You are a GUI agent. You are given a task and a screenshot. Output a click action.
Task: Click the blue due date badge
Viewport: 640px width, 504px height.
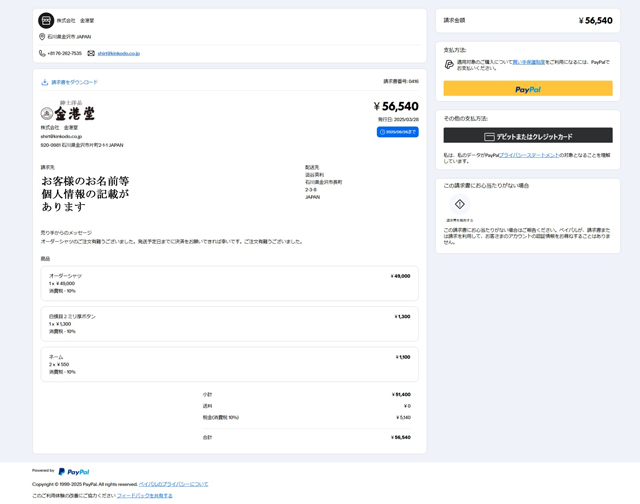pyautogui.click(x=397, y=132)
